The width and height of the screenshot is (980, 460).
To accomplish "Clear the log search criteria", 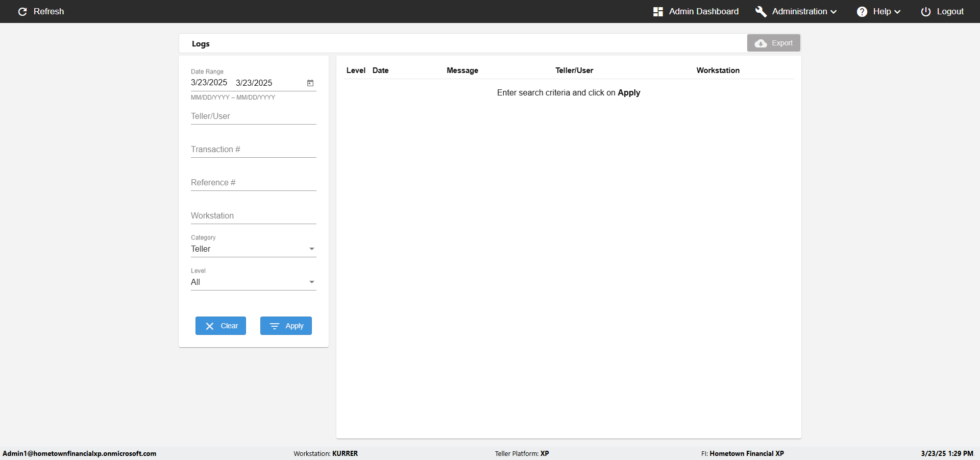I will click(220, 326).
